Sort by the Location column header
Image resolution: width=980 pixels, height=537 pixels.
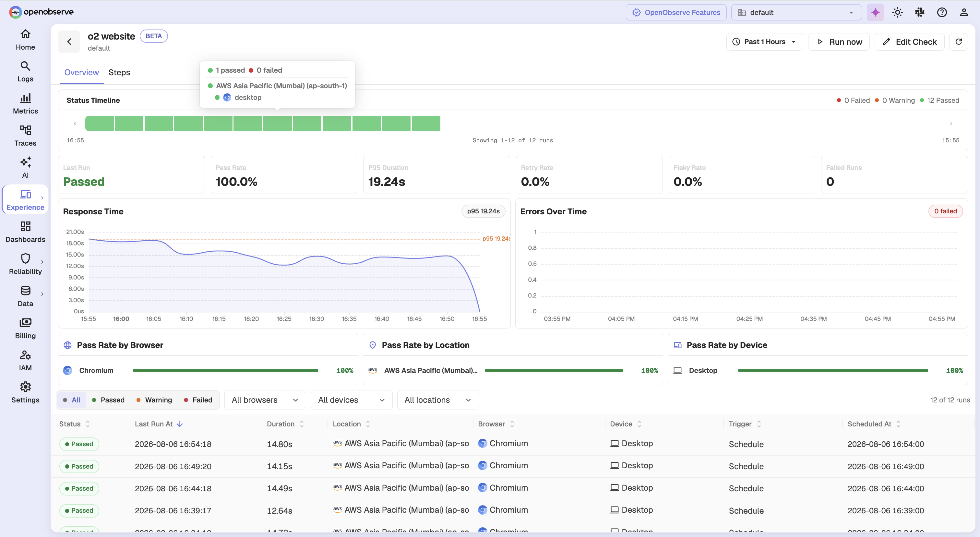point(352,424)
